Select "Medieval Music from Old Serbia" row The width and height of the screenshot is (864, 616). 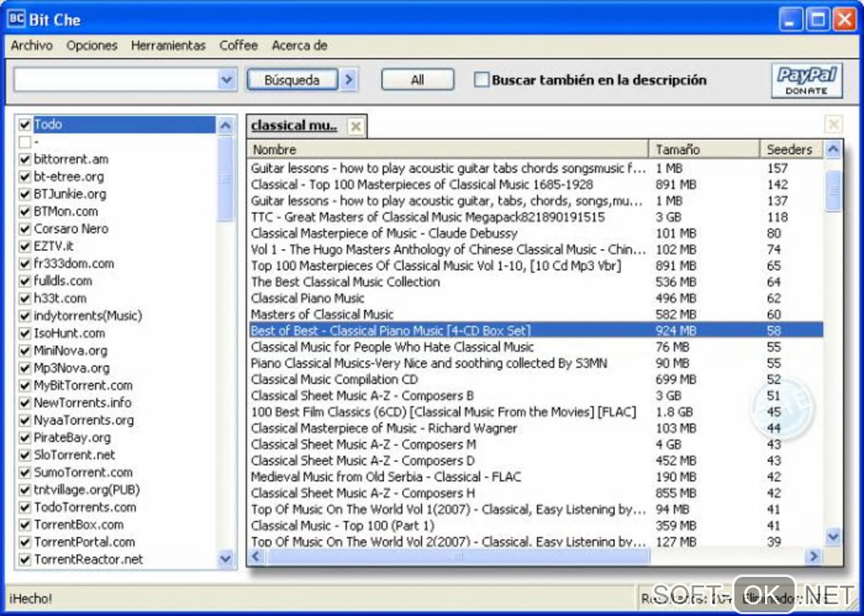pyautogui.click(x=535, y=476)
